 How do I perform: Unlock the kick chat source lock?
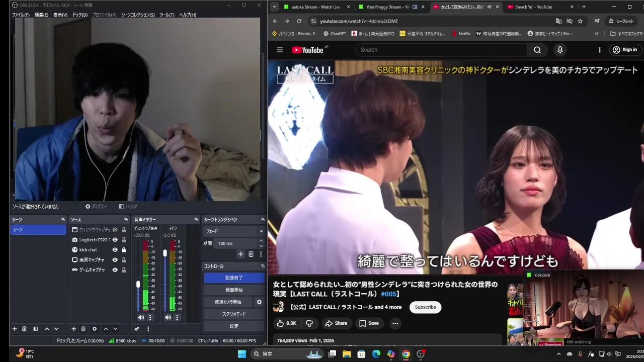124,250
